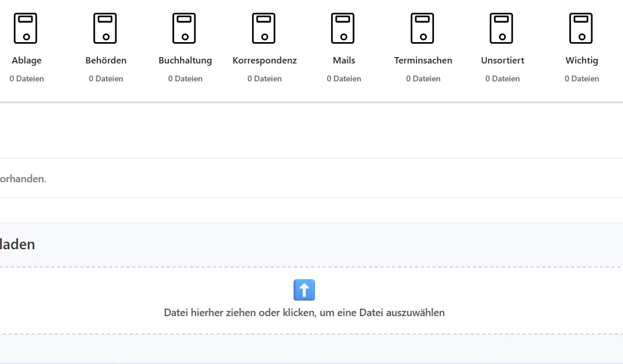
Task: Click '0 Dateien' under Ablage
Action: (x=27, y=78)
